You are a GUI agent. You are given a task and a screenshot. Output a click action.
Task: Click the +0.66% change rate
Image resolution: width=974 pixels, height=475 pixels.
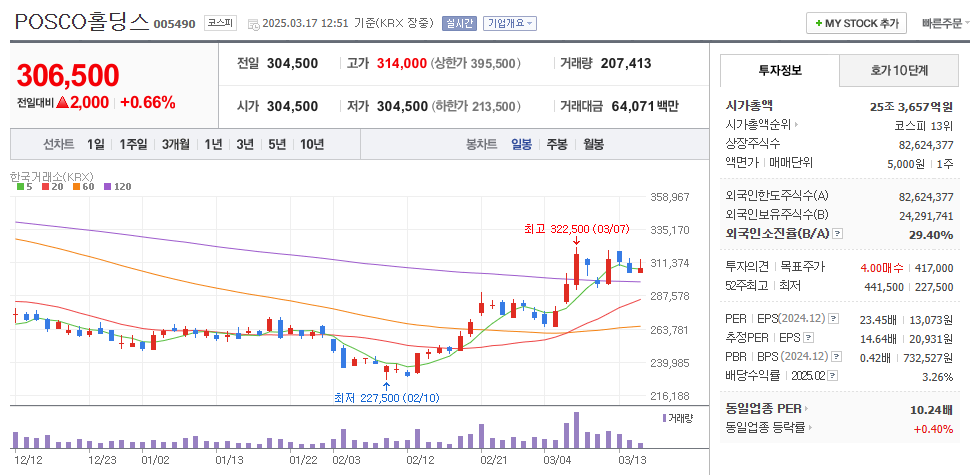tap(148, 102)
